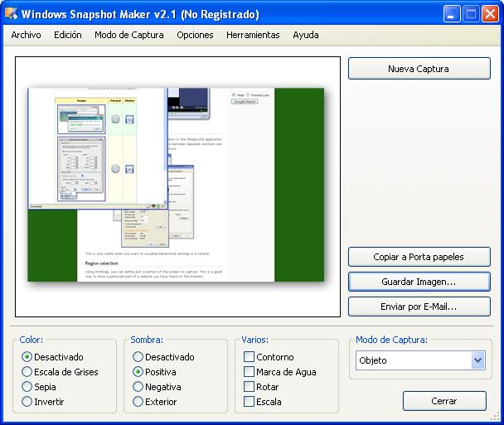Enable the Marca de Agua checkbox
Image resolution: width=504 pixels, height=425 pixels.
click(x=249, y=372)
